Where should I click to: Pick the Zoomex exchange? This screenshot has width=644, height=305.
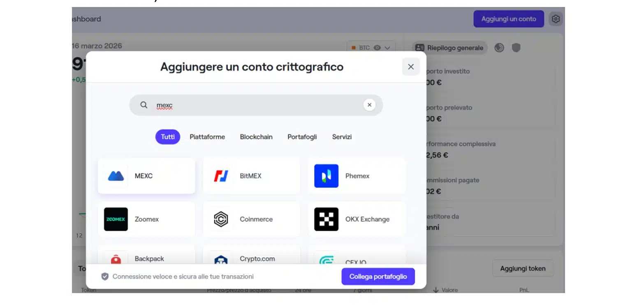(x=146, y=219)
